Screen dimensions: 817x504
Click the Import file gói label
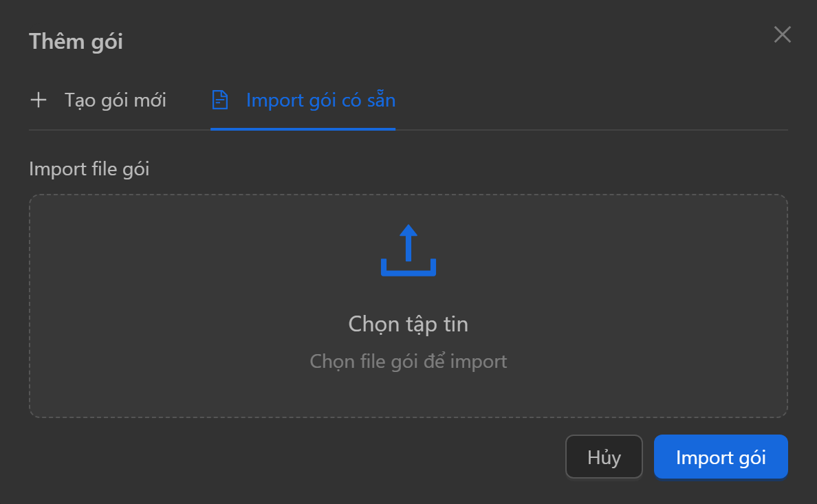91,168
